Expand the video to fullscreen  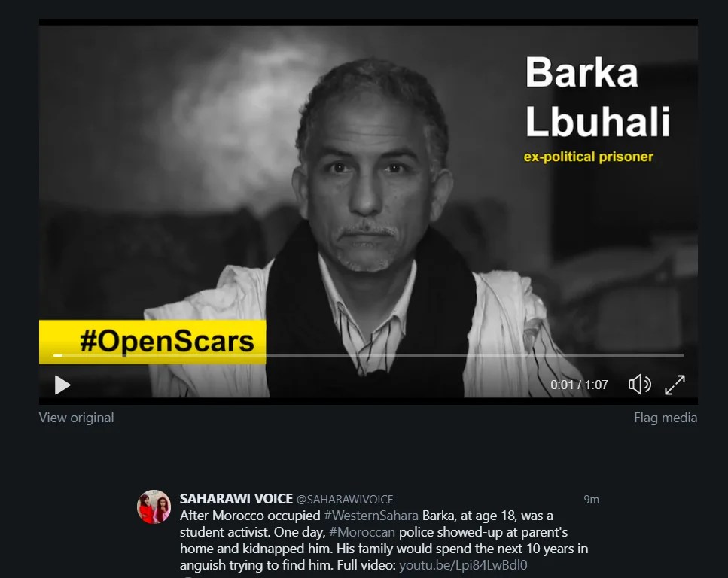click(x=675, y=385)
